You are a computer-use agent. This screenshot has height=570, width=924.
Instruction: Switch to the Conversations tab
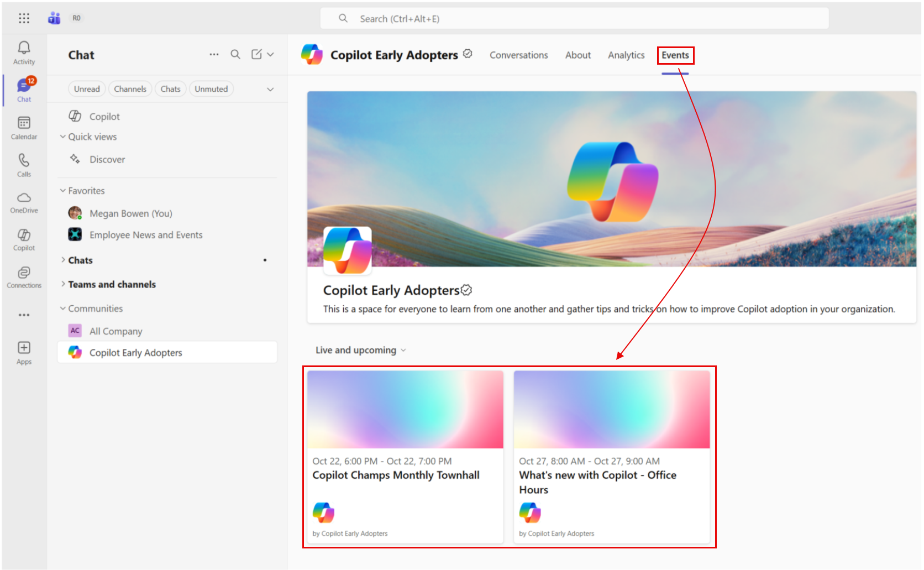pyautogui.click(x=518, y=55)
